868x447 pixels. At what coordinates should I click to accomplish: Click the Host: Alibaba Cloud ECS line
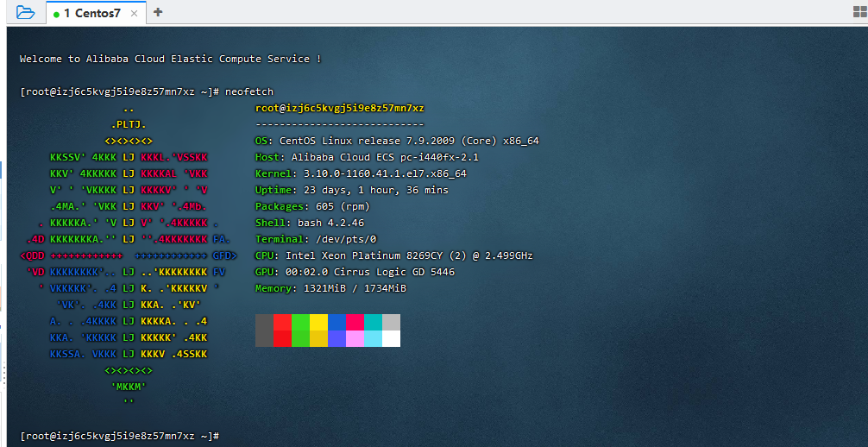[x=367, y=157]
